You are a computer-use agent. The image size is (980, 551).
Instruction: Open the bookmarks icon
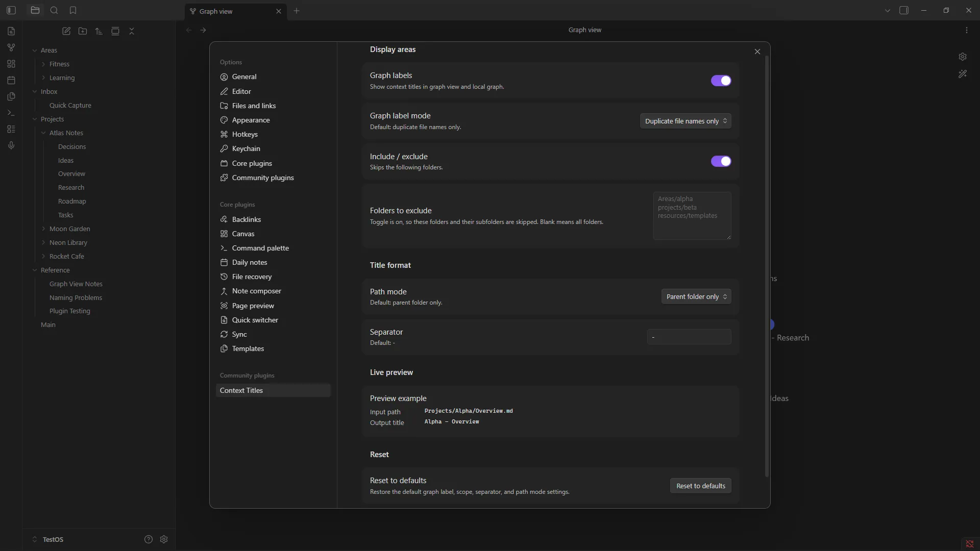tap(73, 10)
